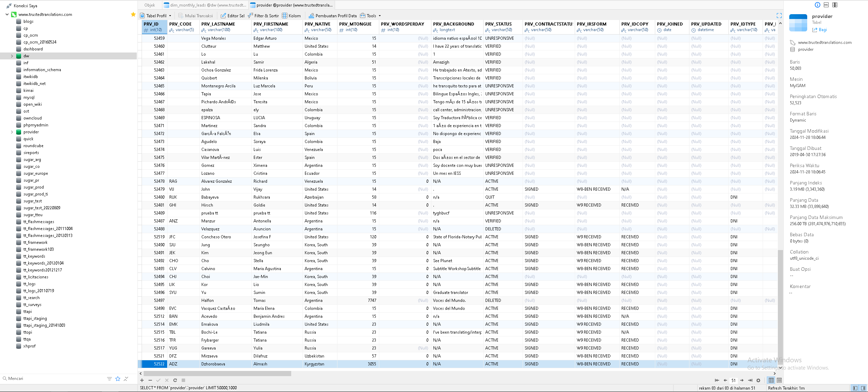The height and width of the screenshot is (392, 868).
Task: Go to previous page arrow
Action: click(725, 380)
